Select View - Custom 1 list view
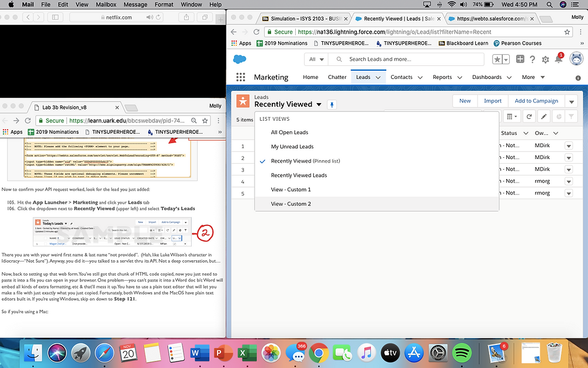Viewport: 588px width, 368px height. (376, 189)
